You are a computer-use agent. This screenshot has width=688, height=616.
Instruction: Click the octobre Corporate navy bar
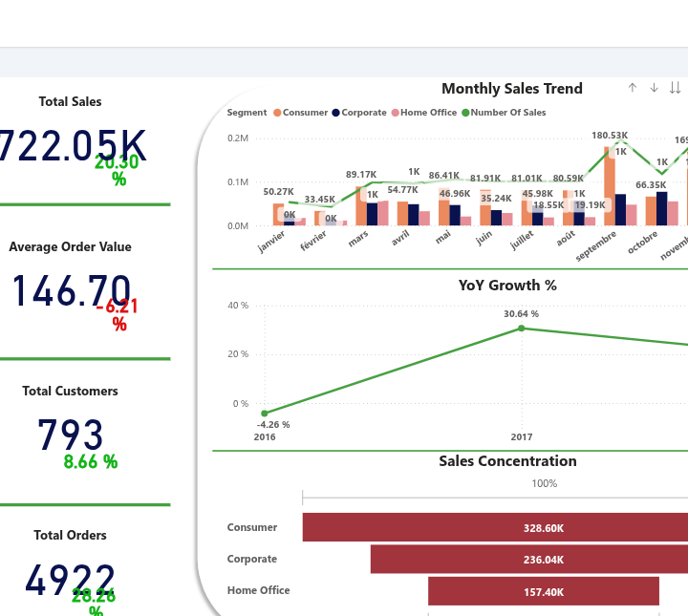[x=661, y=209]
